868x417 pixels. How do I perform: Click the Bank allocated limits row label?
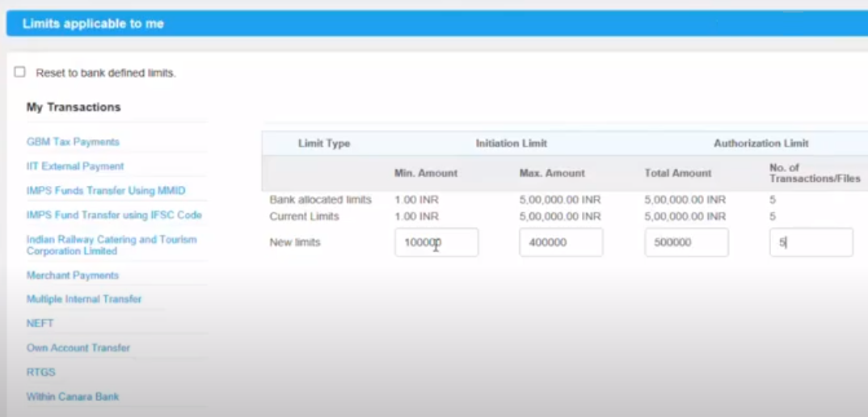click(x=321, y=200)
